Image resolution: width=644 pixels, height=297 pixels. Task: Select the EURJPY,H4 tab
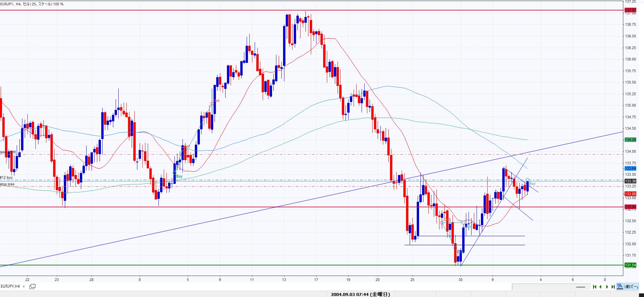coord(11,286)
